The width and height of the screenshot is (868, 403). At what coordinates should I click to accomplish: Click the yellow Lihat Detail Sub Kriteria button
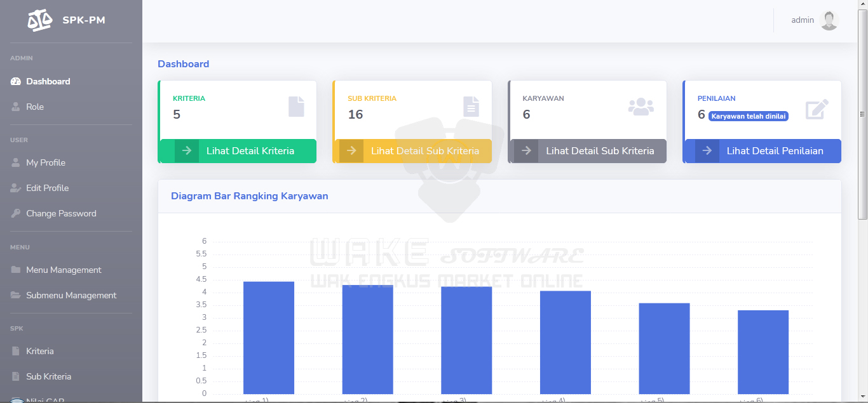426,150
